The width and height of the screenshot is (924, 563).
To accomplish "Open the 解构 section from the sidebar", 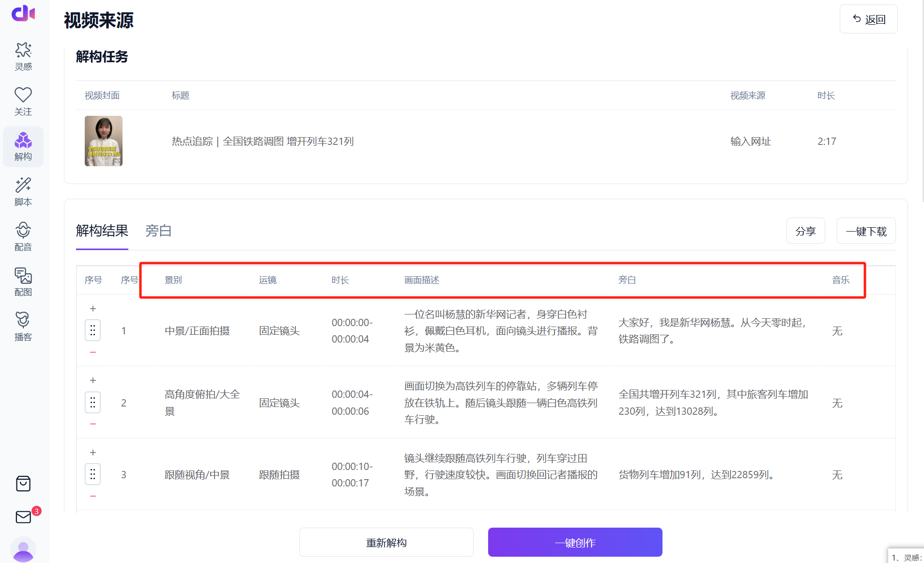I will pyautogui.click(x=23, y=146).
